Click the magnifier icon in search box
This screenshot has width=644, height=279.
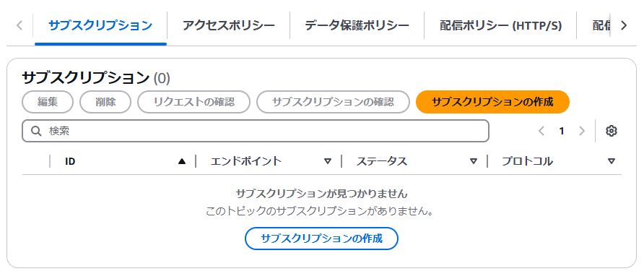(x=36, y=131)
